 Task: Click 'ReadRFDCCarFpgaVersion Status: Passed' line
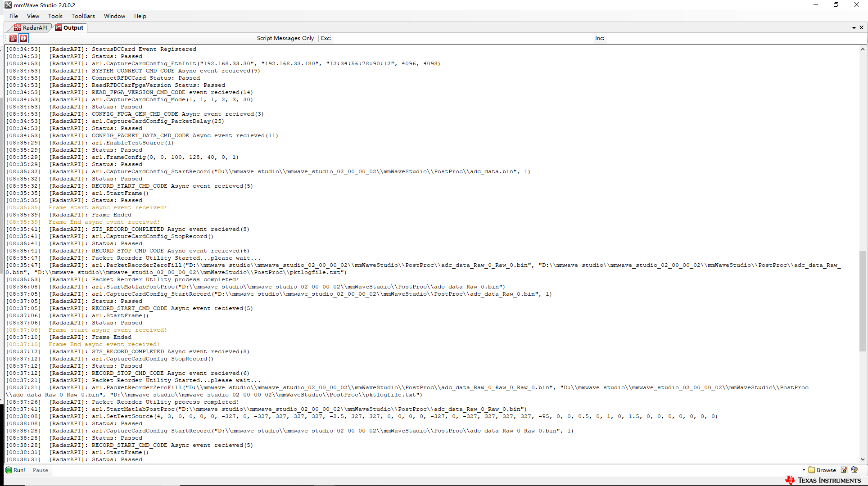(x=158, y=85)
